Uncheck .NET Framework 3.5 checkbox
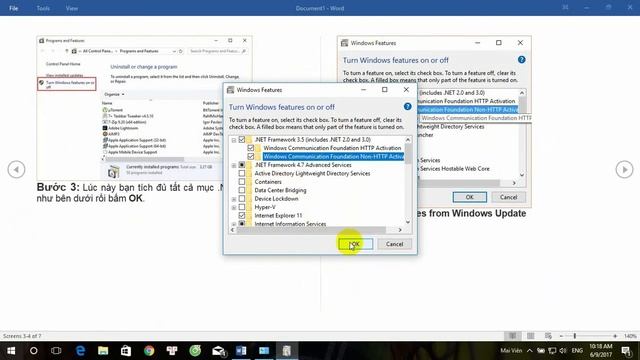 [x=242, y=140]
